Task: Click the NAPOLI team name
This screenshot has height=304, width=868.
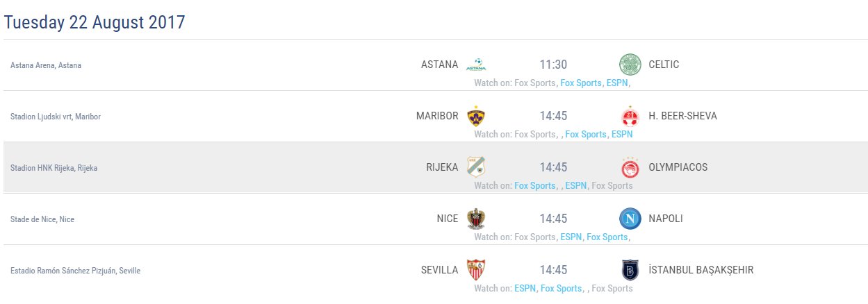Action: click(666, 219)
